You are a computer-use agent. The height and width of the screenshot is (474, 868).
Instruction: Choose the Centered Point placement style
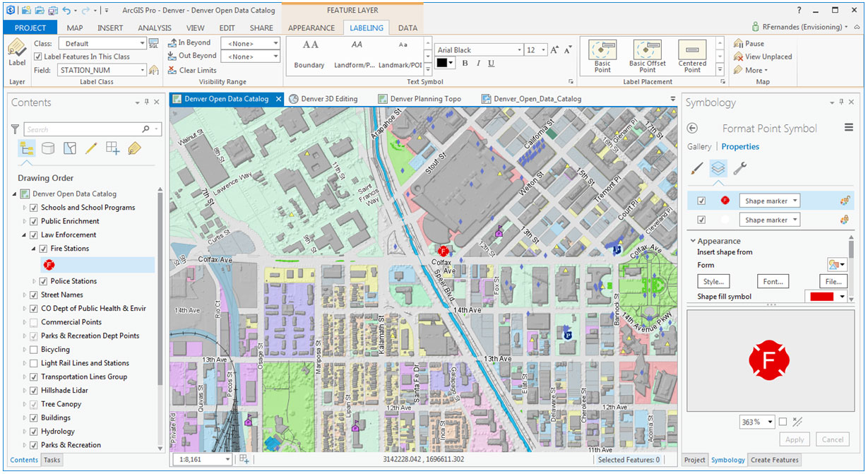(x=692, y=56)
